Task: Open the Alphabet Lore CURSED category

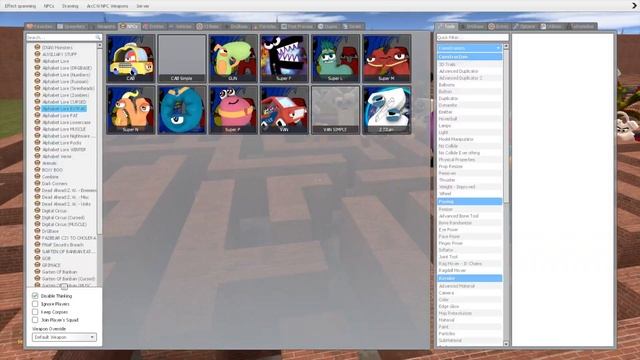Action: coord(64,102)
